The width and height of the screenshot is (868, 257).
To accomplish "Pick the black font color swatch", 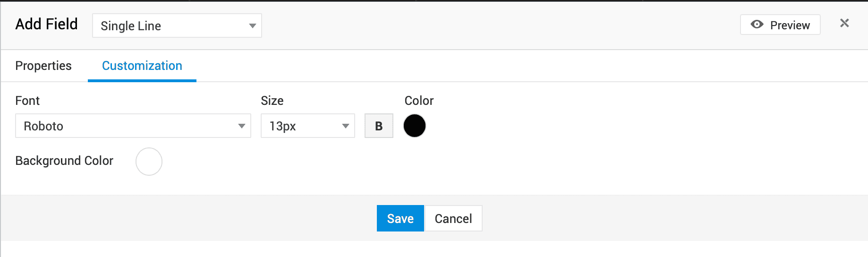I will [415, 126].
